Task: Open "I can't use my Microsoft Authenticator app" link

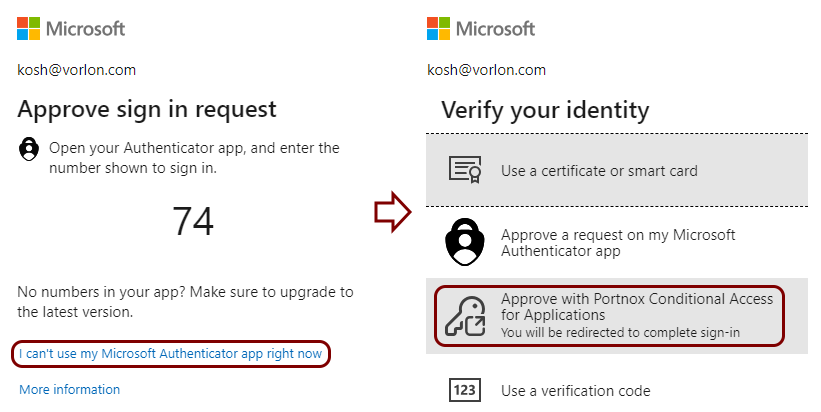Action: 171,354
